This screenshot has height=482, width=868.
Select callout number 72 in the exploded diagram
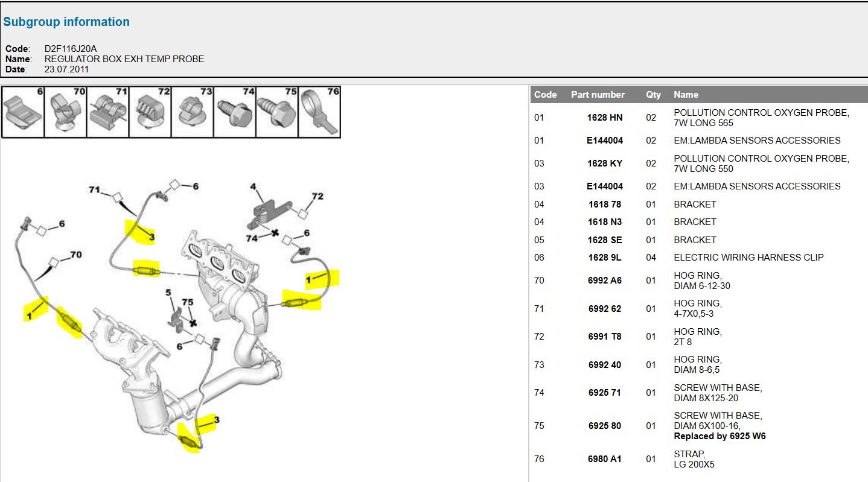(318, 196)
